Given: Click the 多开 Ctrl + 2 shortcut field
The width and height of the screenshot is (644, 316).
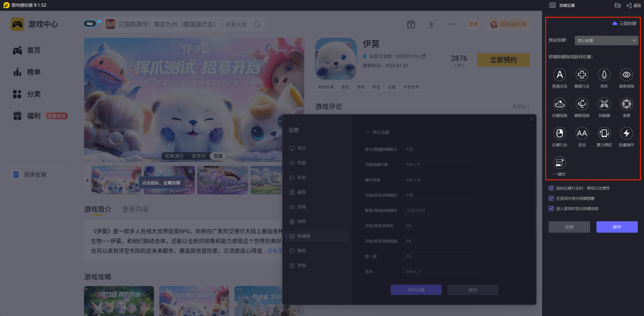Looking at the screenshot, I should click(x=441, y=272).
